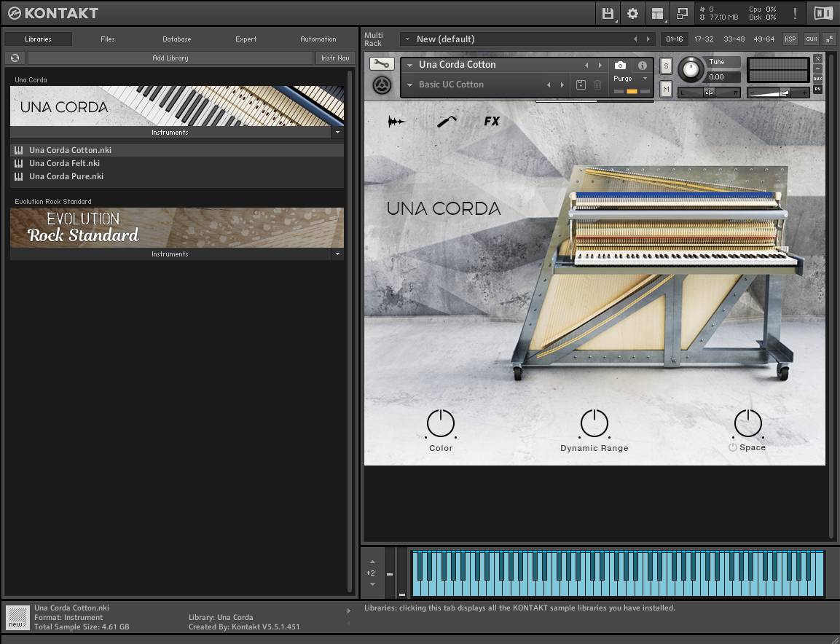Save the current snapshot
The image size is (840, 644).
tap(581, 85)
